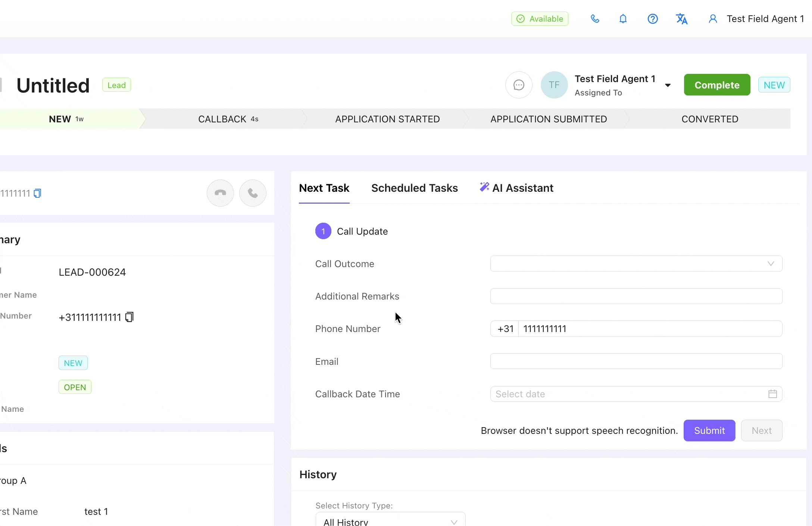812x526 pixels.
Task: Expand the All History type dropdown
Action: pos(390,521)
